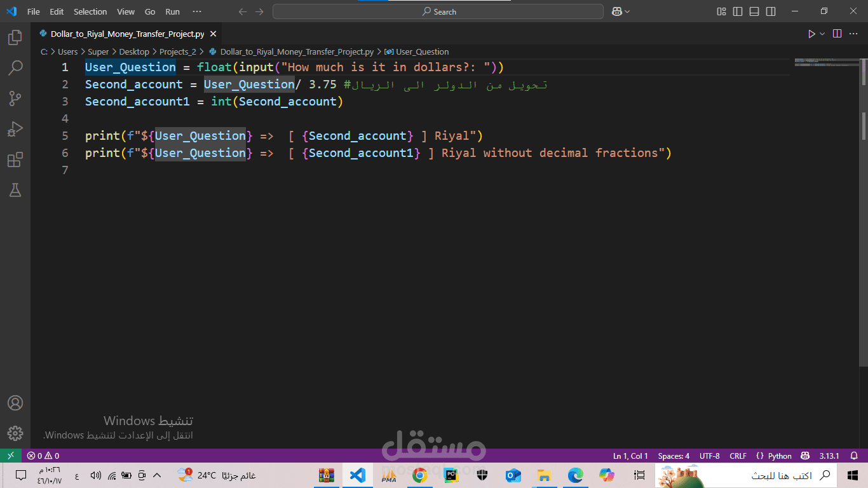The width and height of the screenshot is (868, 488).
Task: Open the Windows Start button
Action: [x=853, y=475]
